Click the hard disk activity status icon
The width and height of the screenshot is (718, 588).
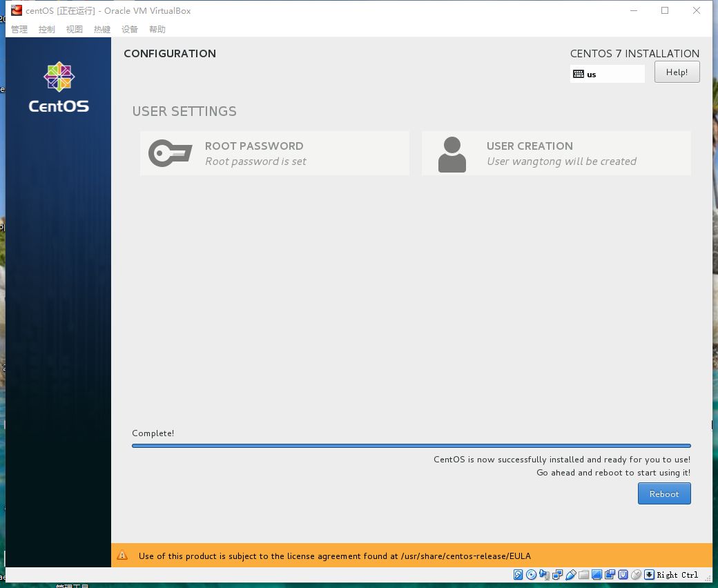[x=518, y=574]
